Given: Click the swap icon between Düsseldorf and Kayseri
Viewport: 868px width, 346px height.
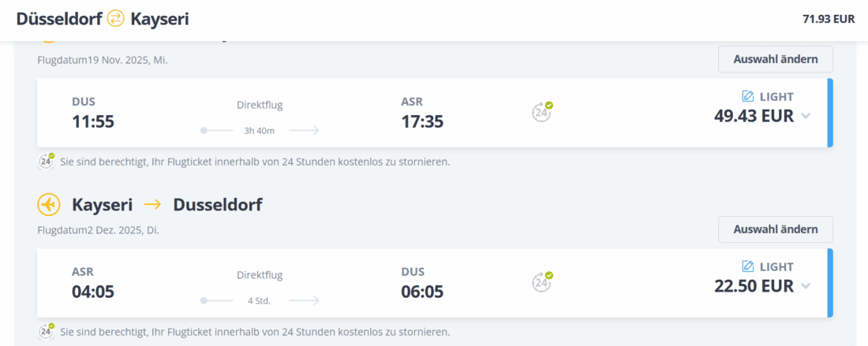Looking at the screenshot, I should [115, 18].
